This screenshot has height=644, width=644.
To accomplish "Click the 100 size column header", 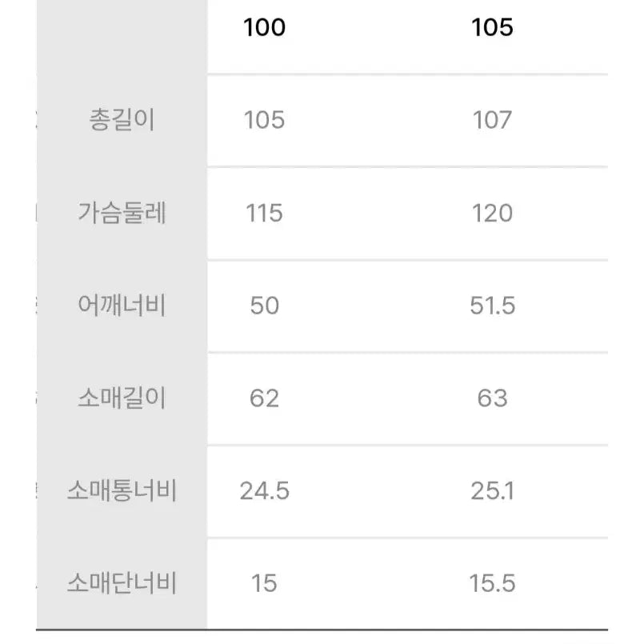I will pos(264,28).
